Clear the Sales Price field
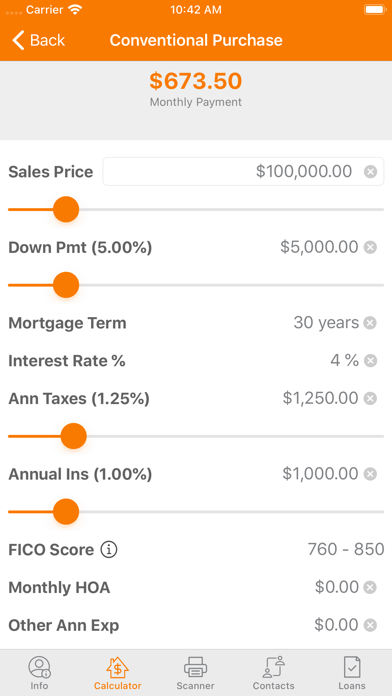Viewport: 392px width, 696px height. (371, 171)
